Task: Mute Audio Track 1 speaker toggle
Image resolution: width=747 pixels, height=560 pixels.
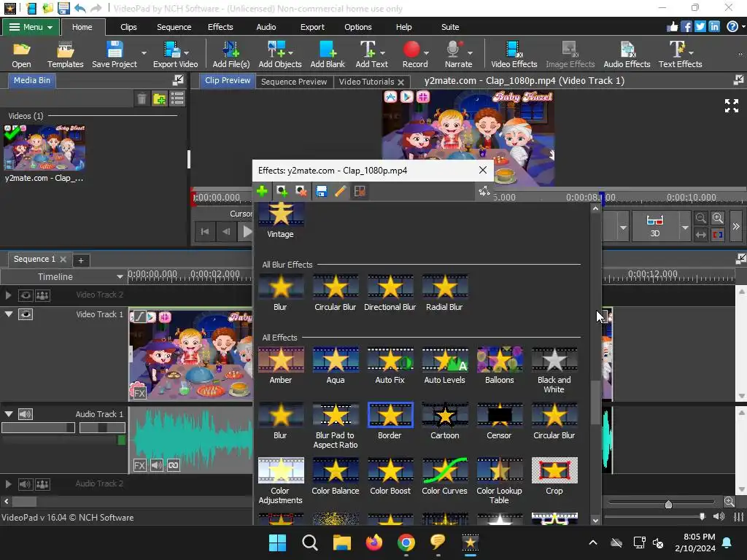Action: coord(26,414)
